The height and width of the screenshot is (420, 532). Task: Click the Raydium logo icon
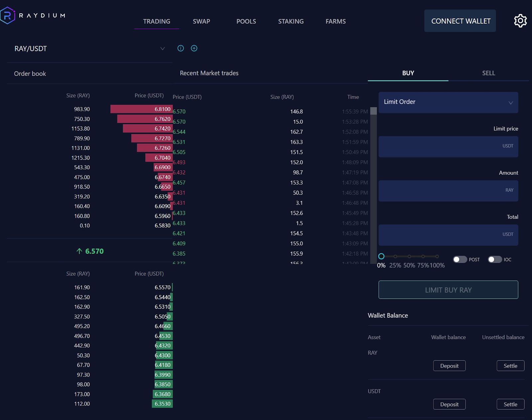coord(7,15)
